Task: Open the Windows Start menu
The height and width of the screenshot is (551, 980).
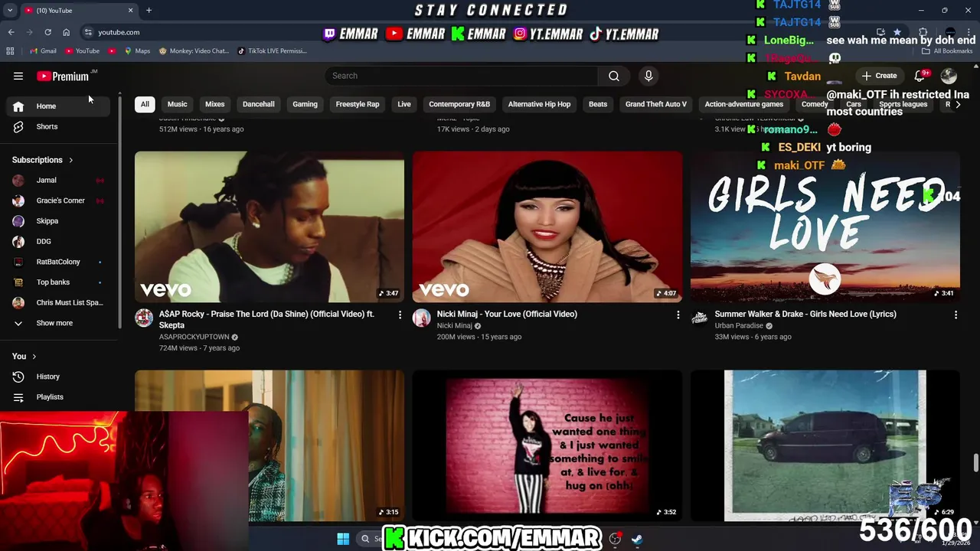Action: tap(343, 539)
